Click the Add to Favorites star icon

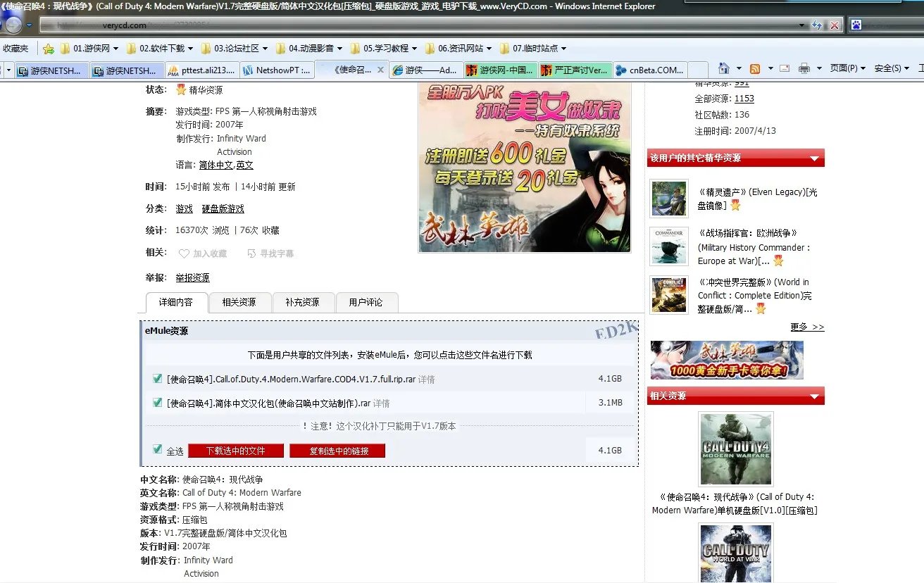(x=48, y=49)
